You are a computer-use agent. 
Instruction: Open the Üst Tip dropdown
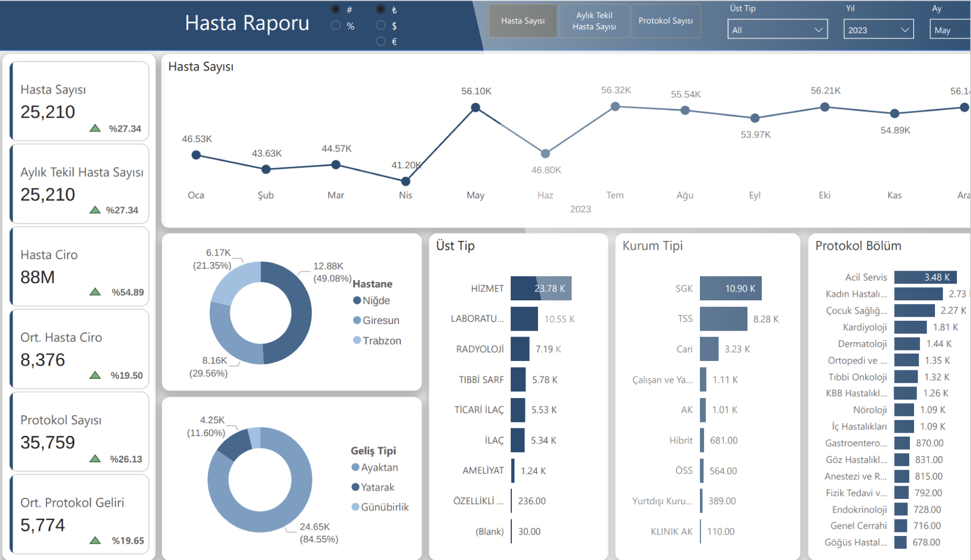[777, 30]
